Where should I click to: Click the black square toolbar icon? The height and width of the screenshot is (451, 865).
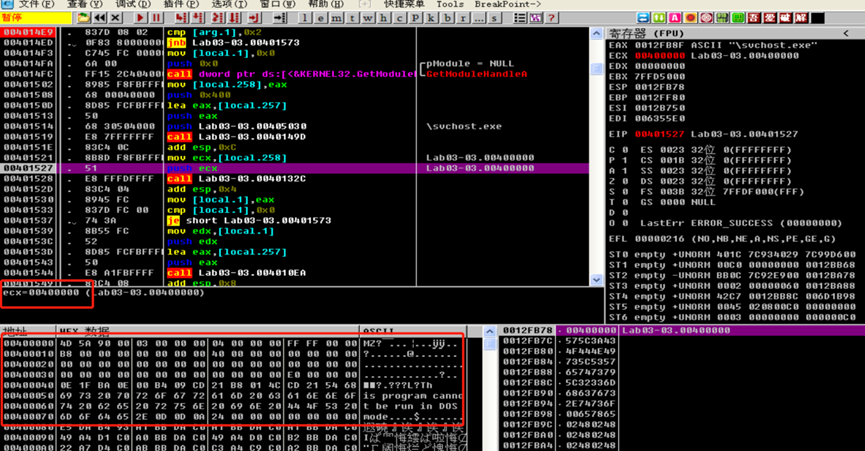(x=818, y=18)
